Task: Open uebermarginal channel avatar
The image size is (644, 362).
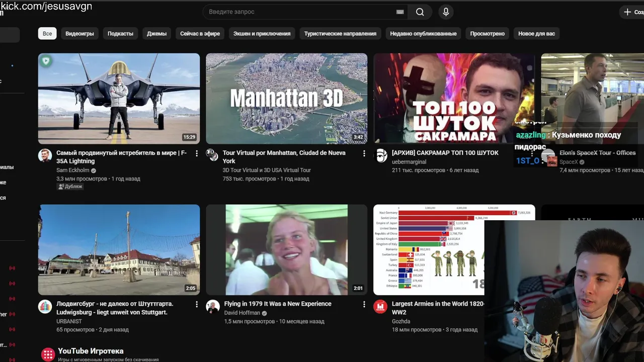Action: pos(380,155)
